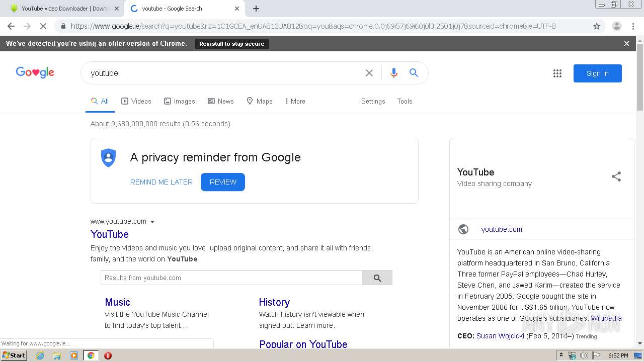Open search Settings menu
The height and width of the screenshot is (362, 644).
click(373, 101)
